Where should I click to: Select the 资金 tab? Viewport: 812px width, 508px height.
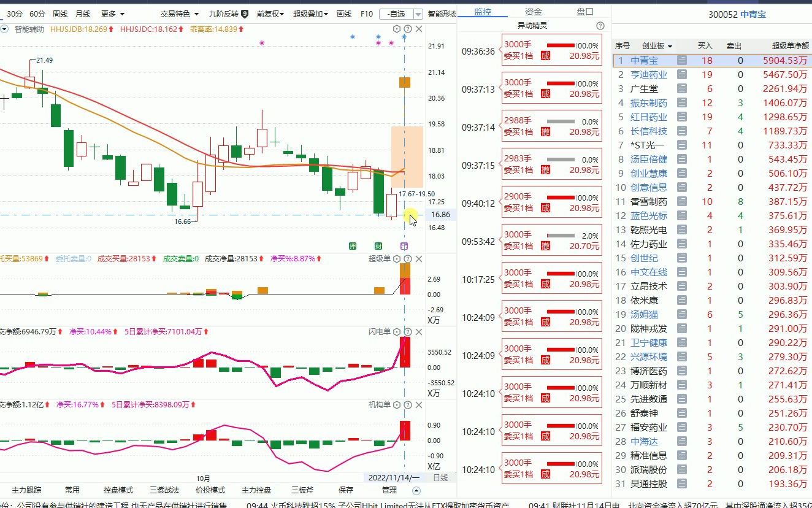[x=534, y=11]
